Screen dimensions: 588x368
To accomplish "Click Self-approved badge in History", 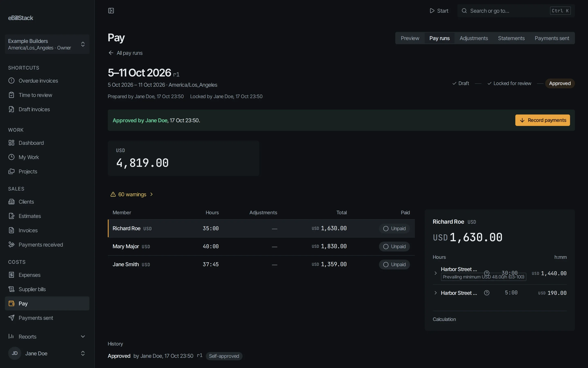I will (x=224, y=356).
